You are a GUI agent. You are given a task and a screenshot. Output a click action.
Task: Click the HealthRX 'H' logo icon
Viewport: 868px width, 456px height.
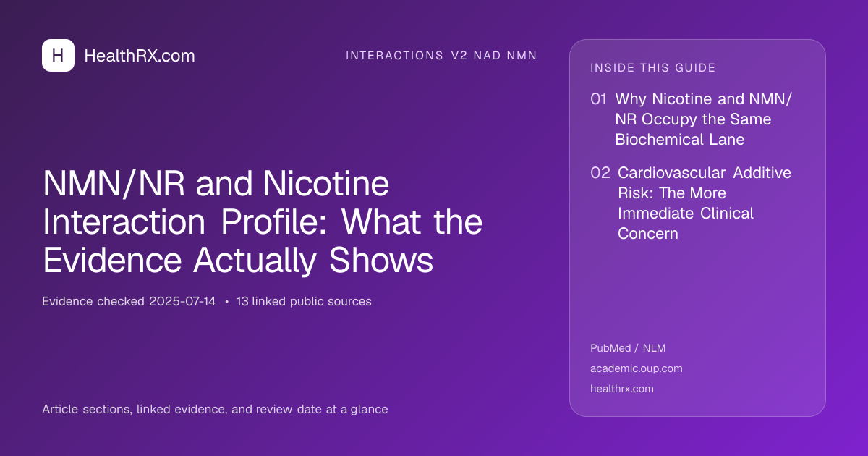[58, 55]
